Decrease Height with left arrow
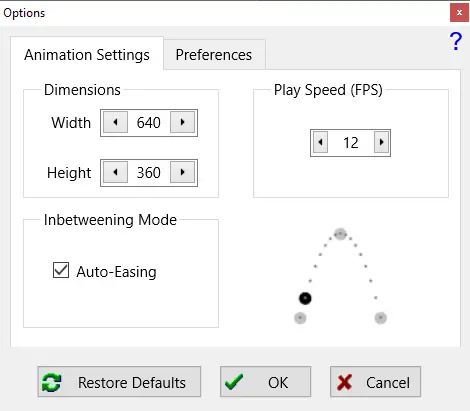The height and width of the screenshot is (411, 470). coord(115,172)
